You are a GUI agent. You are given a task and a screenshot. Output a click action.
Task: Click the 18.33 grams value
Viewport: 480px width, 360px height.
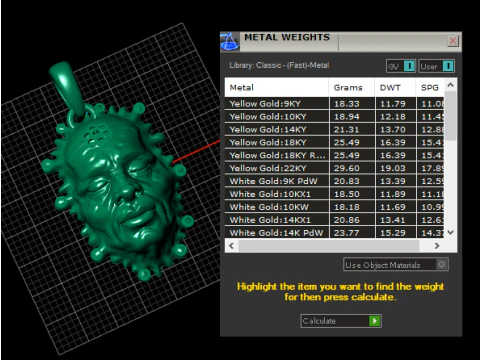(x=347, y=104)
